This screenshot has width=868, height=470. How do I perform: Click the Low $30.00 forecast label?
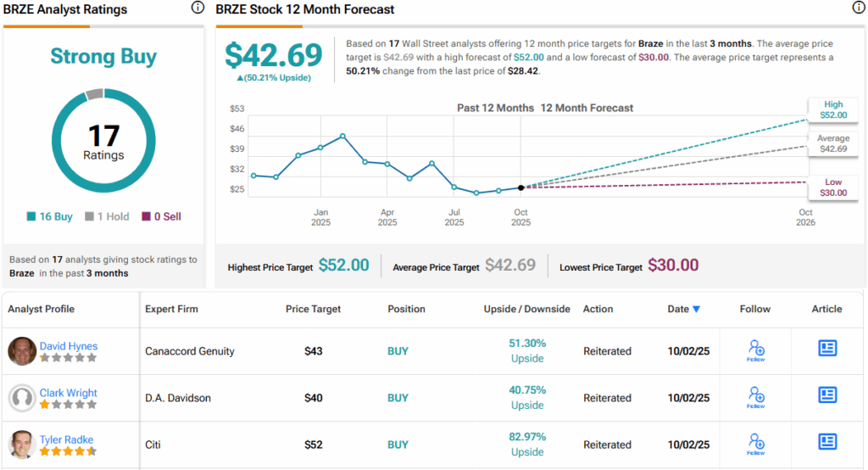pyautogui.click(x=832, y=187)
